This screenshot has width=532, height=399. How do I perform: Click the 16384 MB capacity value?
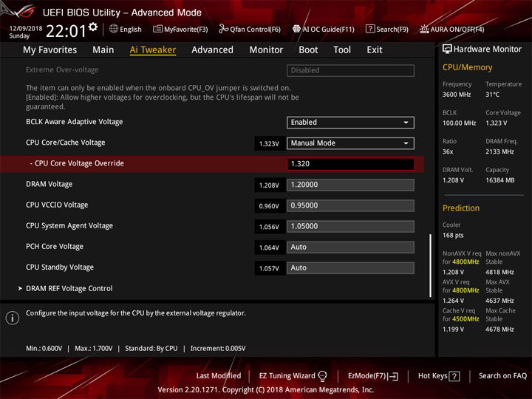click(x=499, y=180)
